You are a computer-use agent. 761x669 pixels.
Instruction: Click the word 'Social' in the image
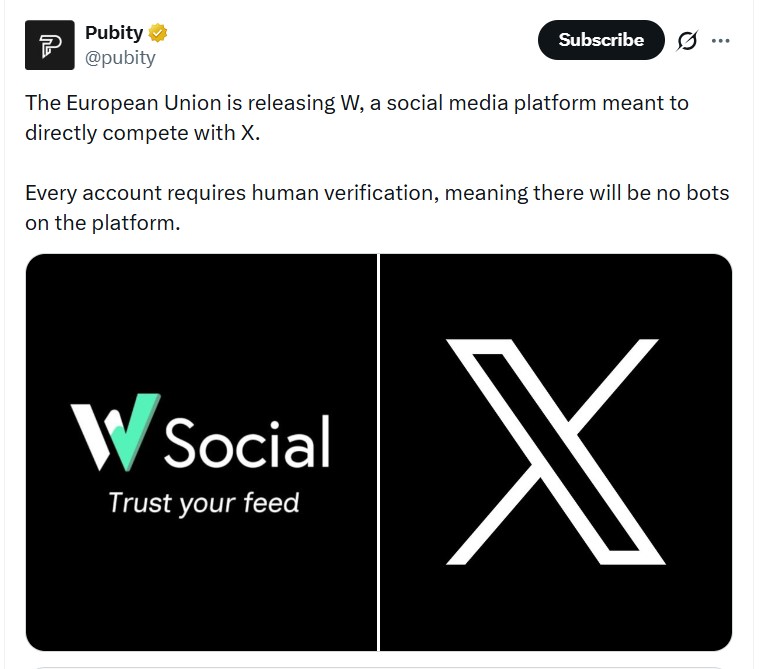[x=247, y=441]
